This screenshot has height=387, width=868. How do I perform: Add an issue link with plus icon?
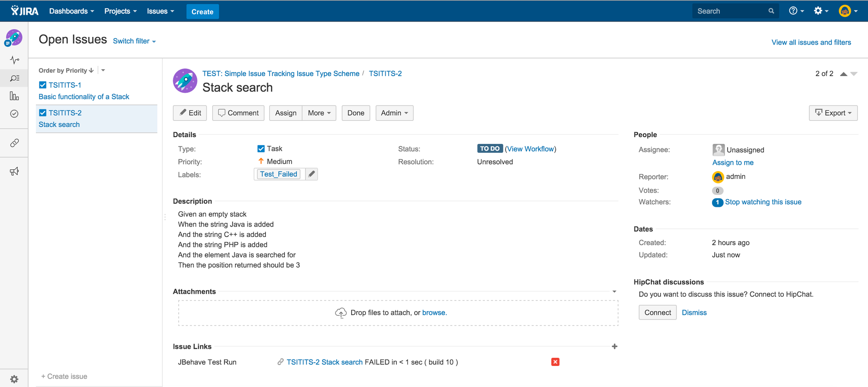(615, 347)
